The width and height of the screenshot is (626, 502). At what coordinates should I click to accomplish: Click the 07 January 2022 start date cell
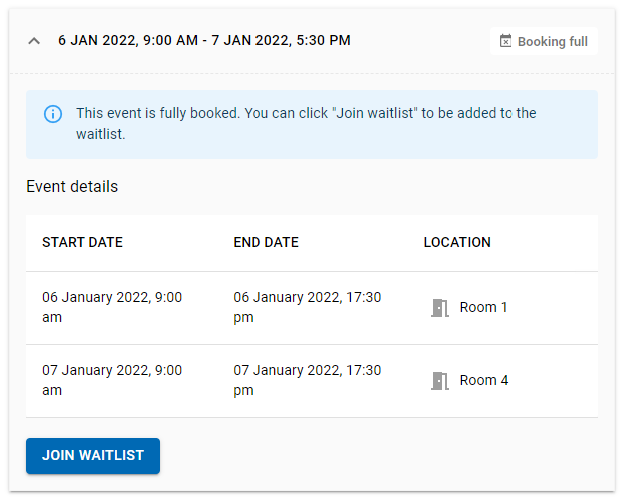112,380
